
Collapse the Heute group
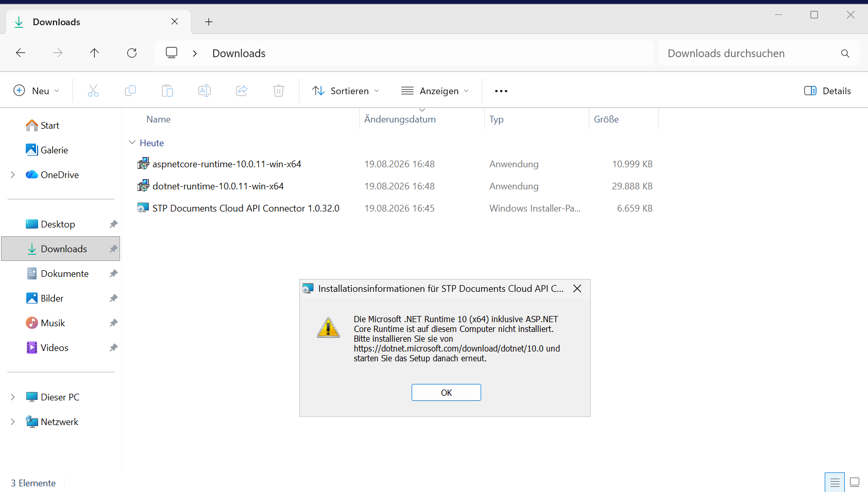pos(132,143)
